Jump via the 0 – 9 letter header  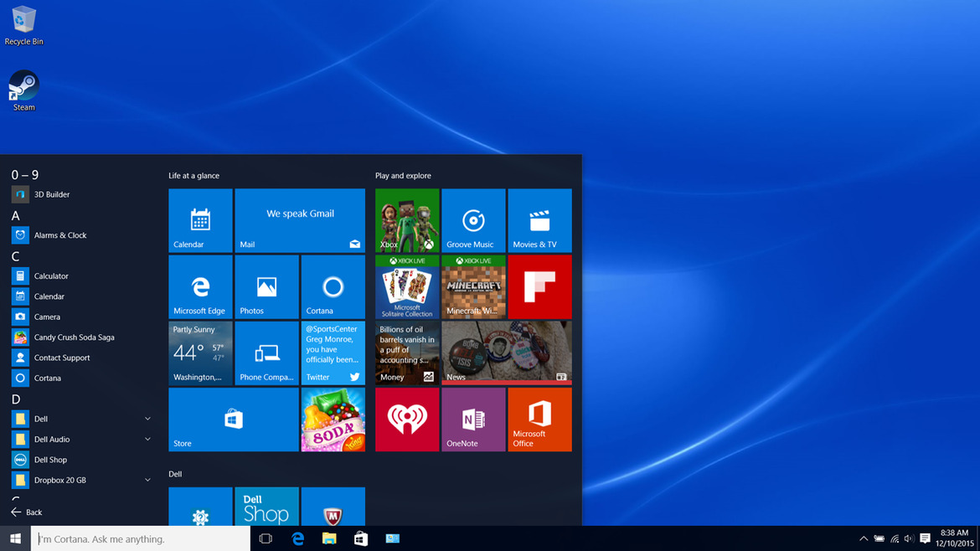[25, 175]
